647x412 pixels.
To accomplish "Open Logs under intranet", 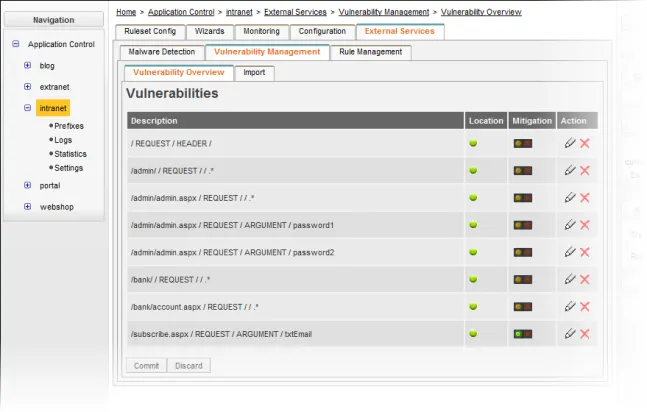I will (x=63, y=140).
